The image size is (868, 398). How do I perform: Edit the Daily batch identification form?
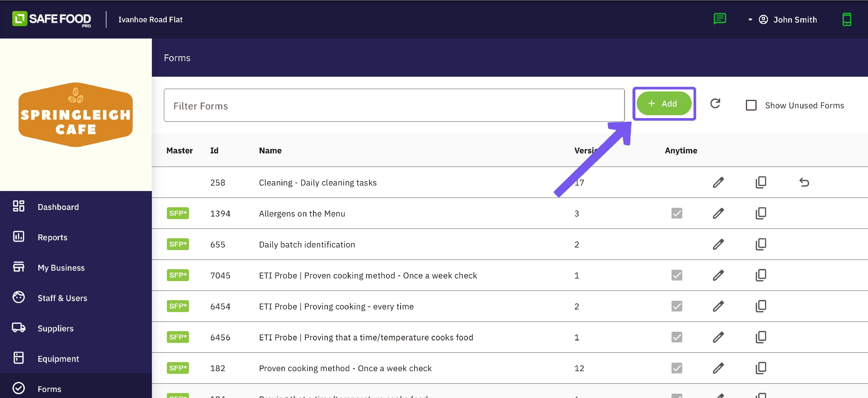tap(718, 244)
